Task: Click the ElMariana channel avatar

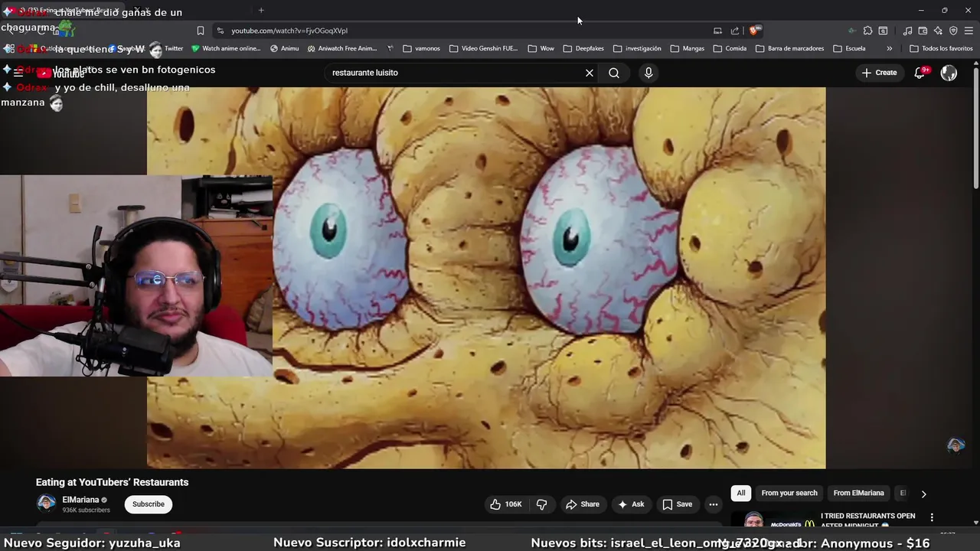Action: tap(47, 504)
